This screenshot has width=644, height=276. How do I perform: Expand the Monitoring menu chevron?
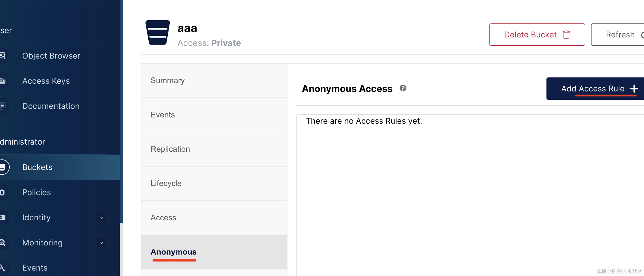point(101,243)
